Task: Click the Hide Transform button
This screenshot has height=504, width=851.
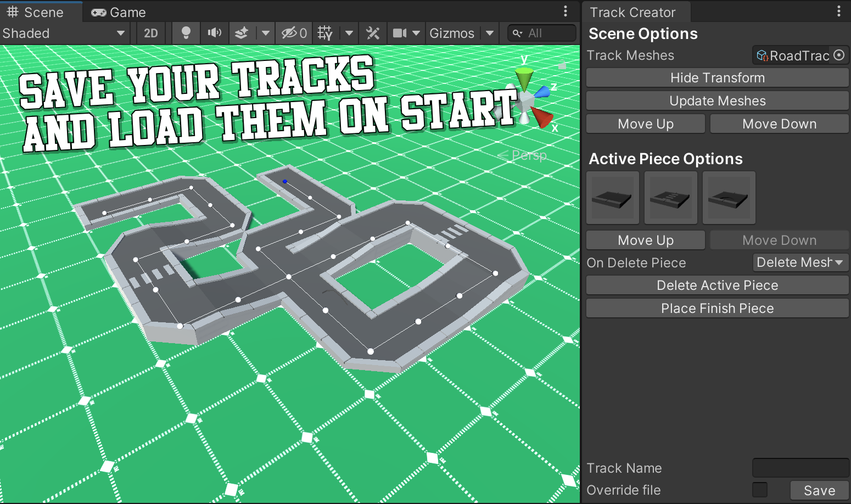Action: click(x=718, y=78)
